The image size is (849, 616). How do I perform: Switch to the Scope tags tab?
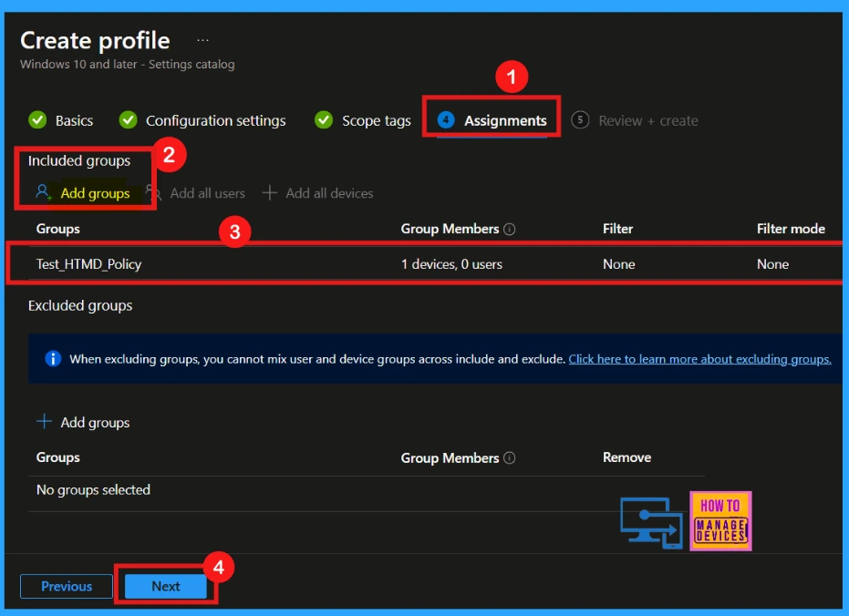[x=363, y=120]
